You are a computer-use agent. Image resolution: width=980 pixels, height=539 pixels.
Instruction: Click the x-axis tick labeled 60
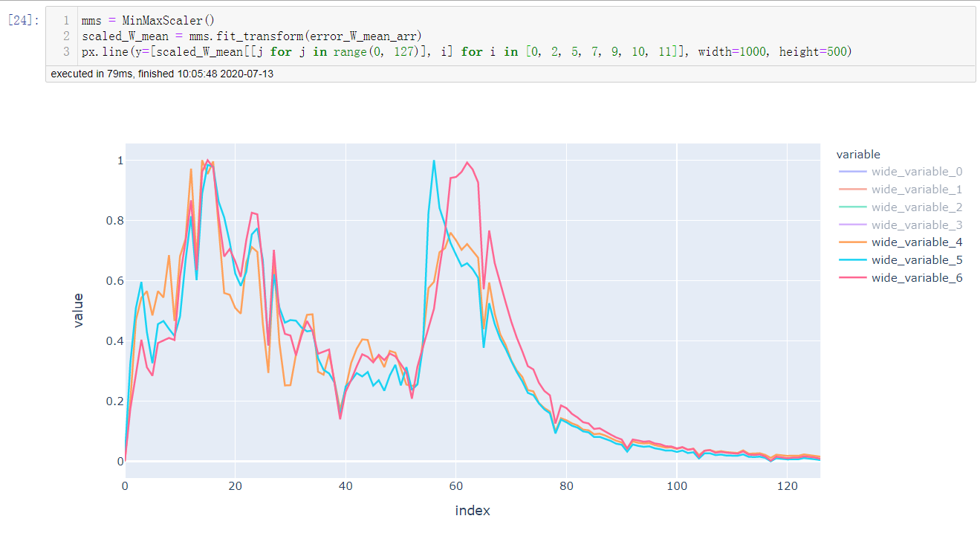click(456, 486)
